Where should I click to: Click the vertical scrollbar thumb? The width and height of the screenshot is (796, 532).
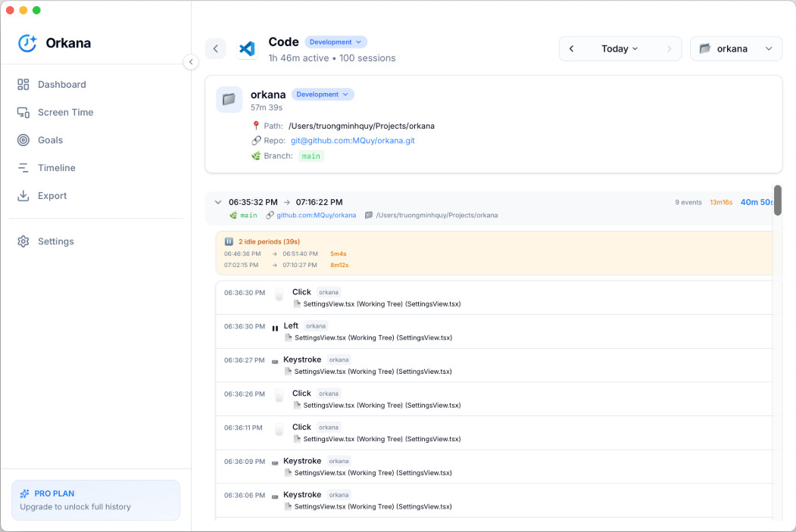click(777, 201)
